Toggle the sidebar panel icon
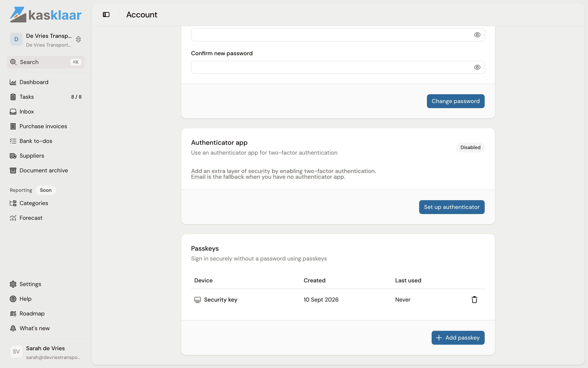The image size is (588, 368). point(106,15)
